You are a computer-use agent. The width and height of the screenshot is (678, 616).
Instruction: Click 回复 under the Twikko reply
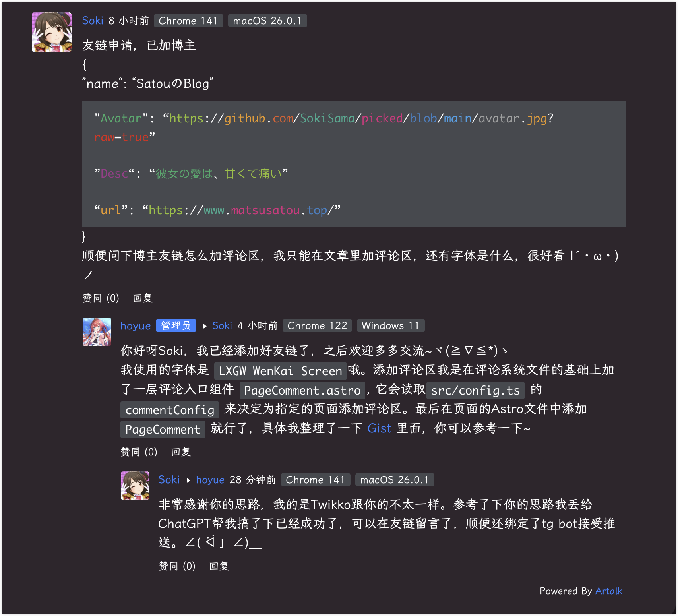(219, 566)
